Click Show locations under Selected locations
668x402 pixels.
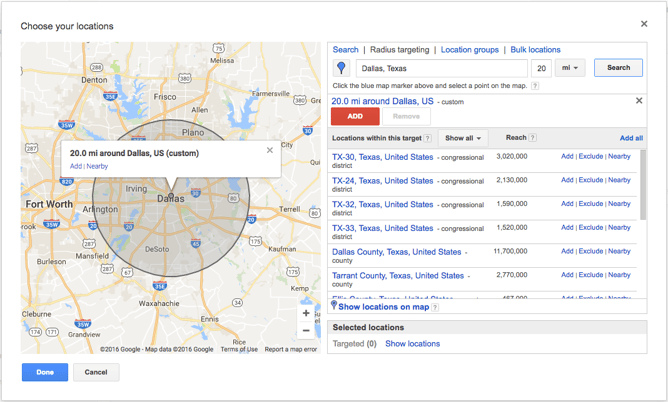pyautogui.click(x=412, y=344)
